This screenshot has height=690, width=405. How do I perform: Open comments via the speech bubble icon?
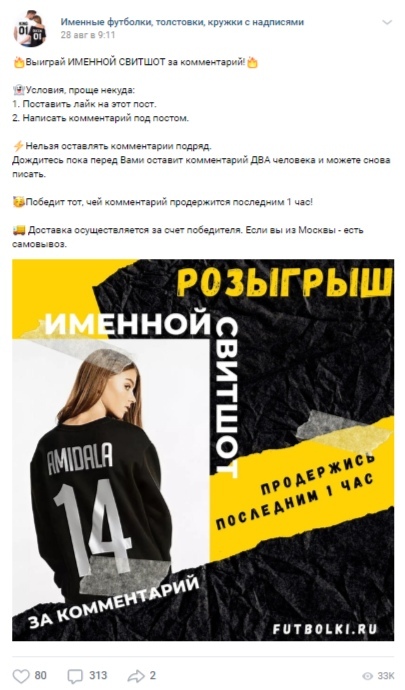(75, 675)
